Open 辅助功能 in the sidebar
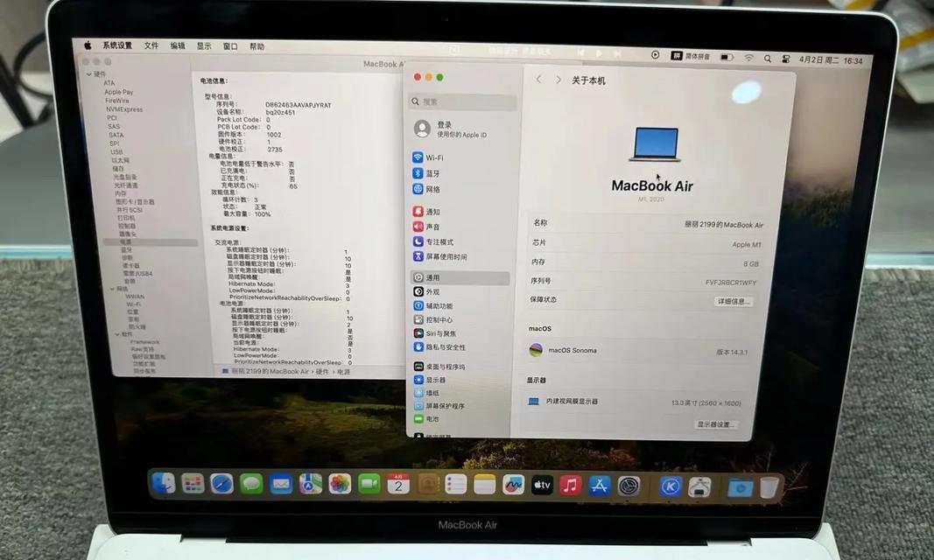 460,306
